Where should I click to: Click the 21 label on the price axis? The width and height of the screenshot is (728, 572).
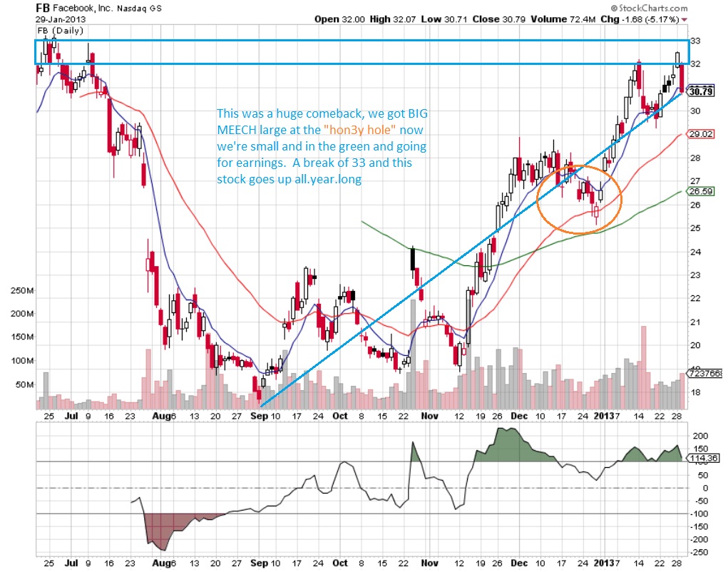tap(695, 322)
